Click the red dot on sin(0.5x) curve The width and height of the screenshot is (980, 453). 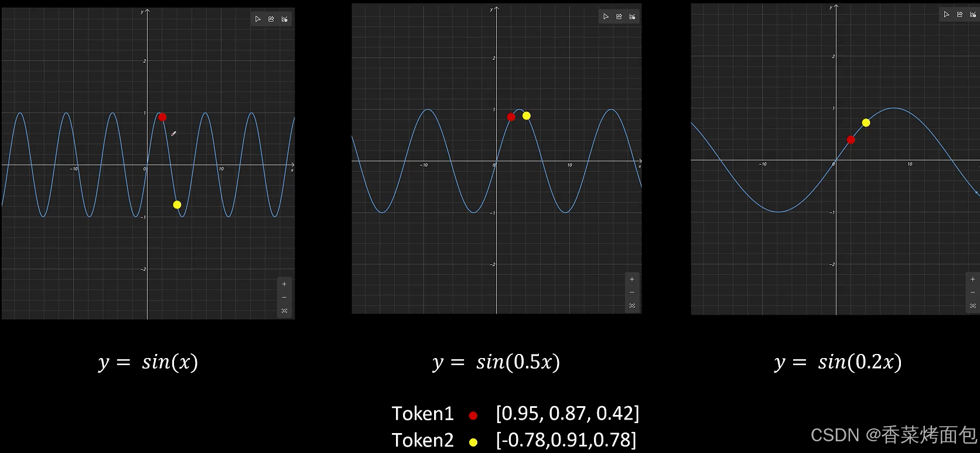click(511, 117)
